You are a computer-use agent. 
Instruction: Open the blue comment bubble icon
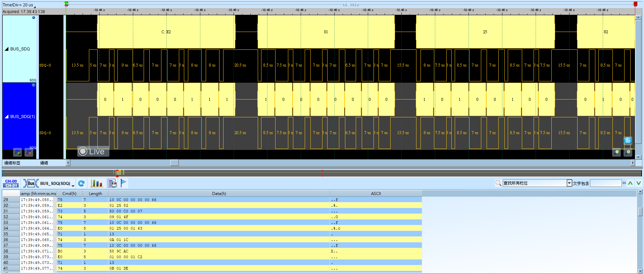(x=628, y=141)
